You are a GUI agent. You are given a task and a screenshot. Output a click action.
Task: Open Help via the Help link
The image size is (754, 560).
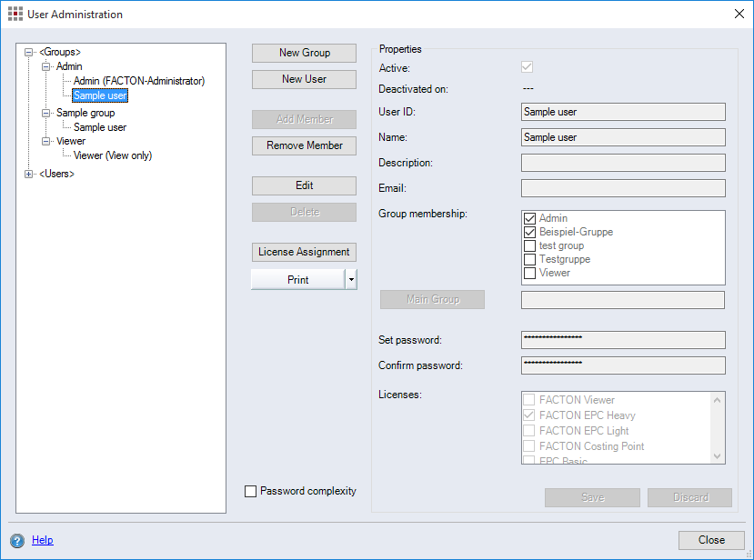pos(42,539)
